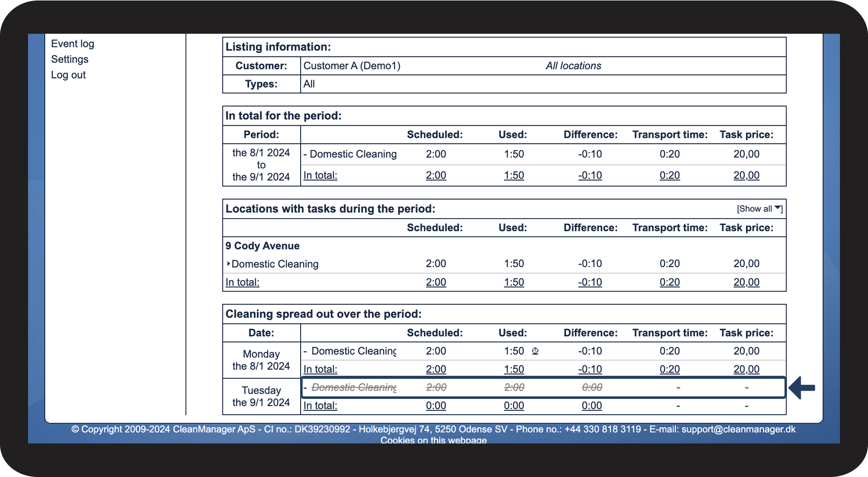
Task: Click '- Domestic Cleaning' in the period totals table
Action: pyautogui.click(x=350, y=154)
